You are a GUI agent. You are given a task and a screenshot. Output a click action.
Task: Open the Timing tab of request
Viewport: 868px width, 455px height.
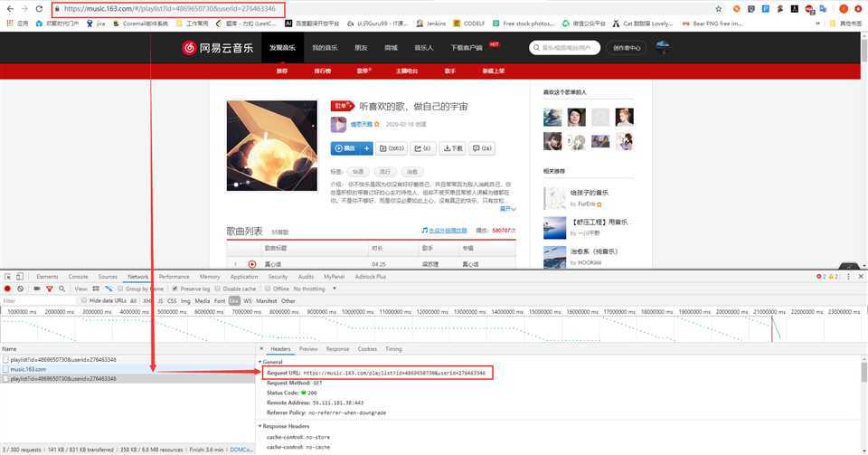click(x=393, y=349)
